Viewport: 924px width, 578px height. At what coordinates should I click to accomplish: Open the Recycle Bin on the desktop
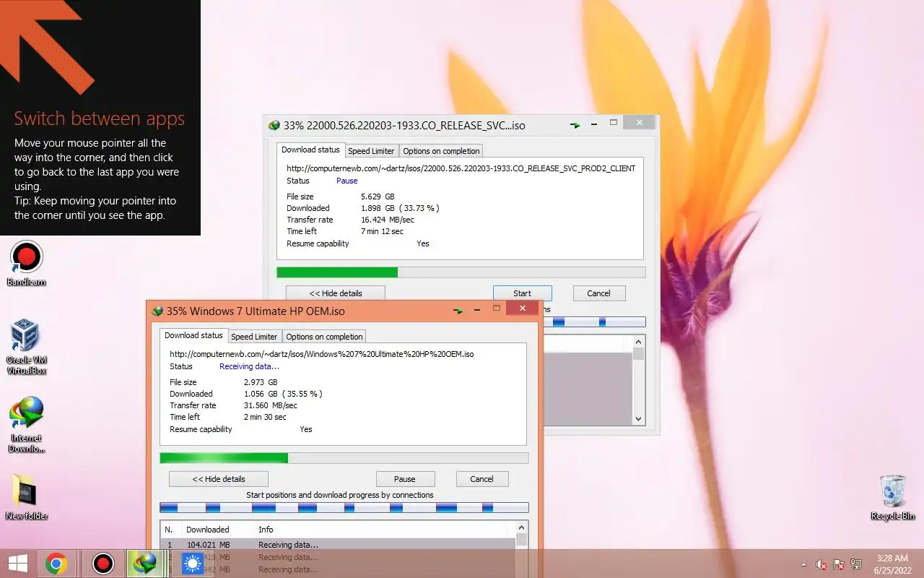coord(892,497)
